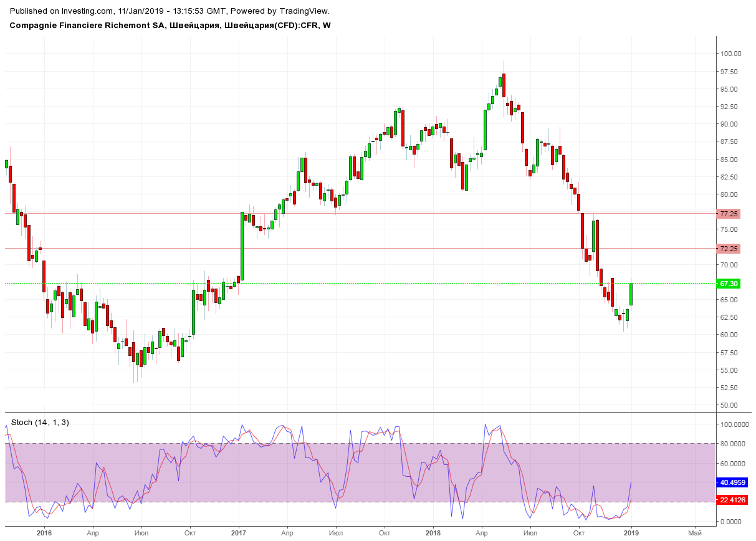Click the 90.00 price axis label

(730, 124)
